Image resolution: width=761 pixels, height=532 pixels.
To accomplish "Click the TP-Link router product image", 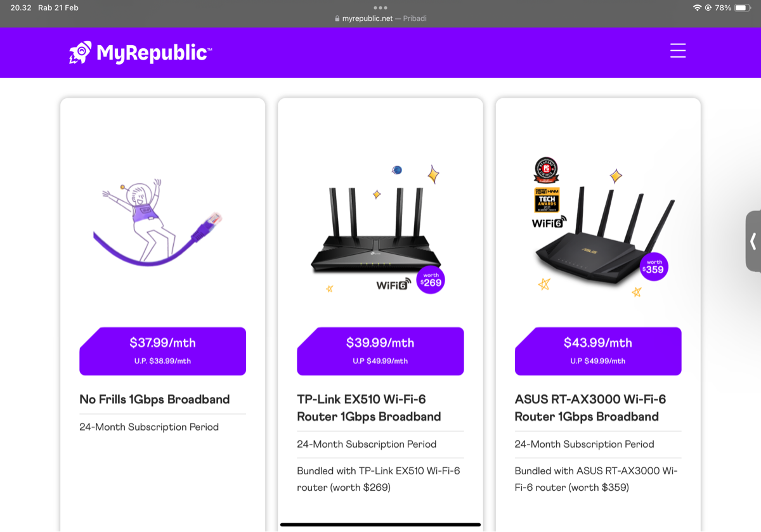I will 377,232.
